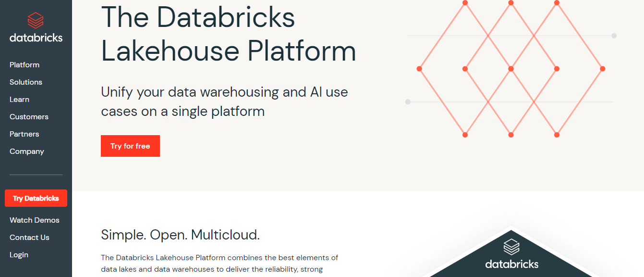Click the Try for free button
This screenshot has height=277, width=644.
[130, 146]
